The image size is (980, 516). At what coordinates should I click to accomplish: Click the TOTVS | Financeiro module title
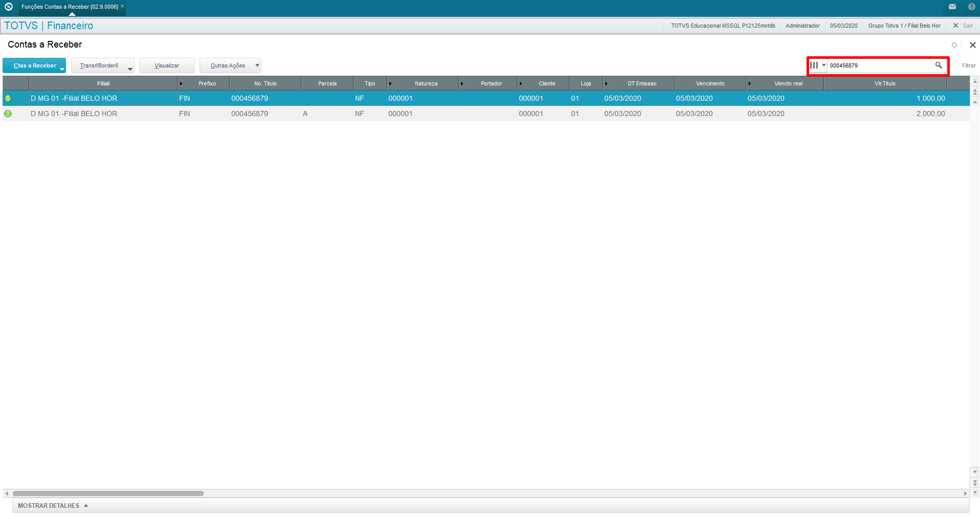click(x=49, y=26)
